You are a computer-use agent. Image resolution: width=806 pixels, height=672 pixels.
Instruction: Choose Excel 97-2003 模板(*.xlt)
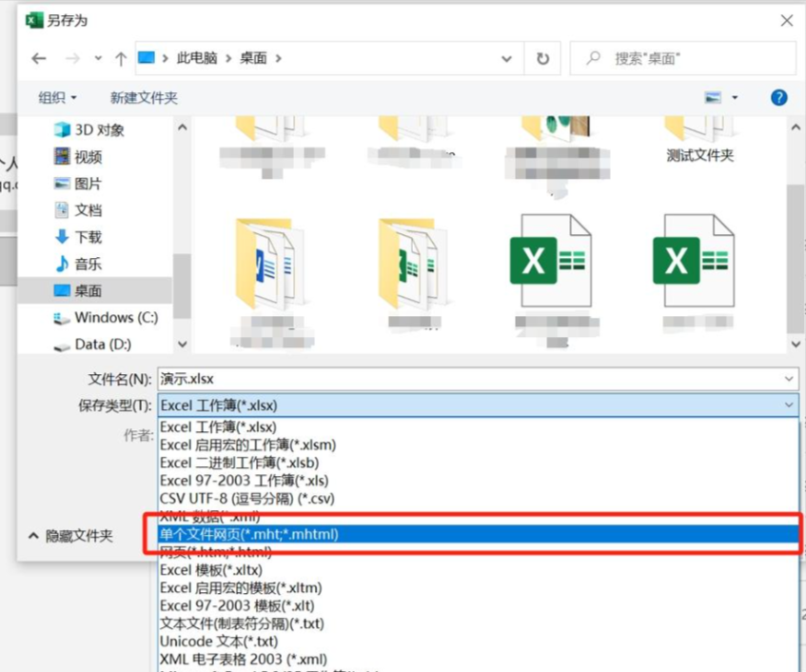[x=478, y=605]
